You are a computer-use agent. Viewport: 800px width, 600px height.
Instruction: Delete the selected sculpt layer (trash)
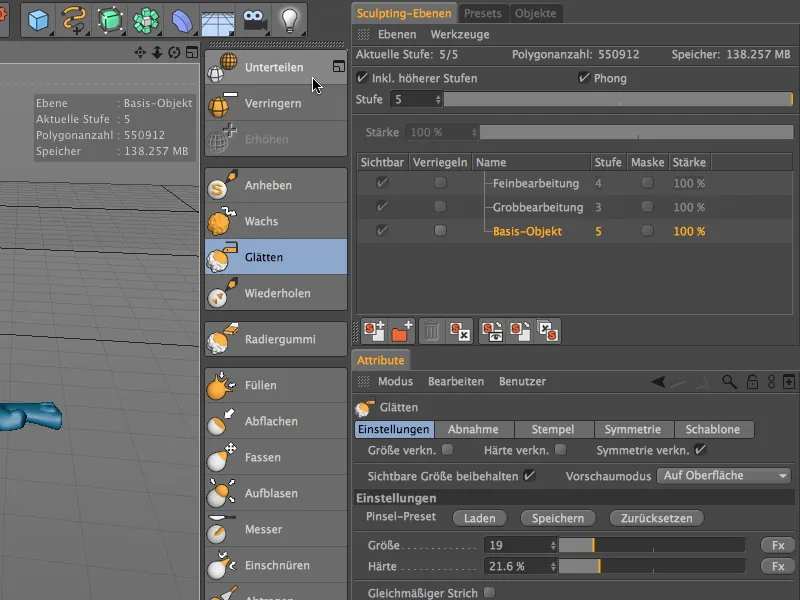432,332
